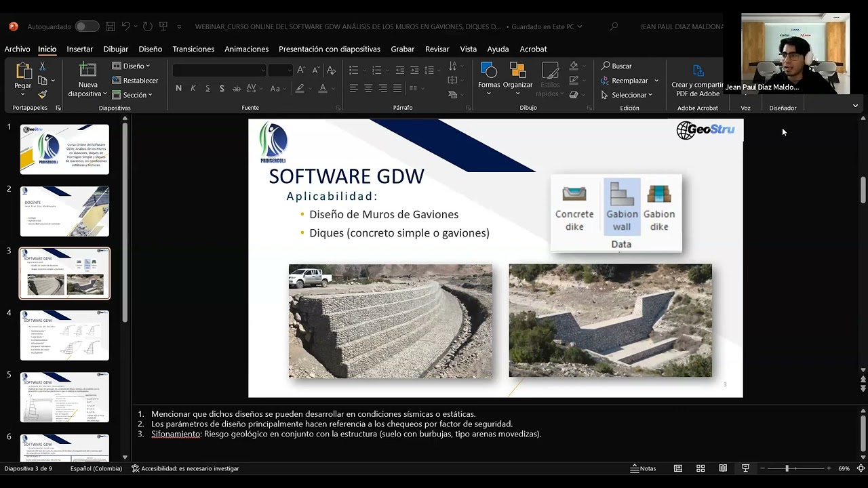
Task: Start Slide Show from status bar icon
Action: [745, 468]
